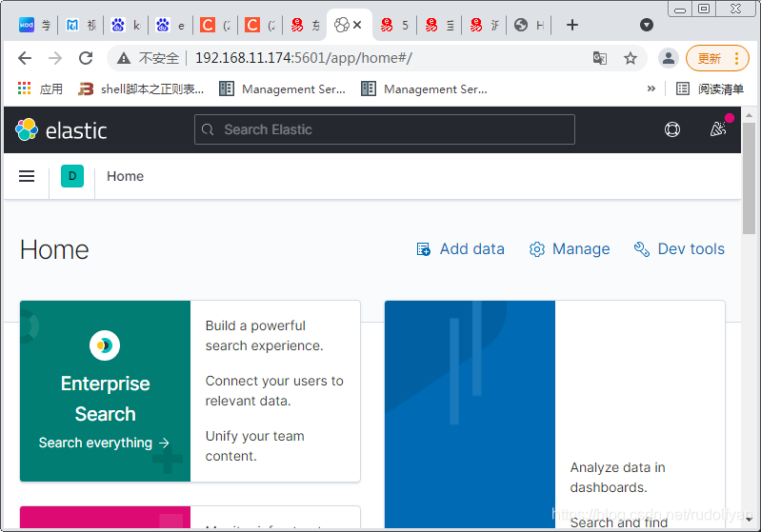Switch to second Baidu paw tab
This screenshot has width=761, height=532.
click(x=170, y=25)
